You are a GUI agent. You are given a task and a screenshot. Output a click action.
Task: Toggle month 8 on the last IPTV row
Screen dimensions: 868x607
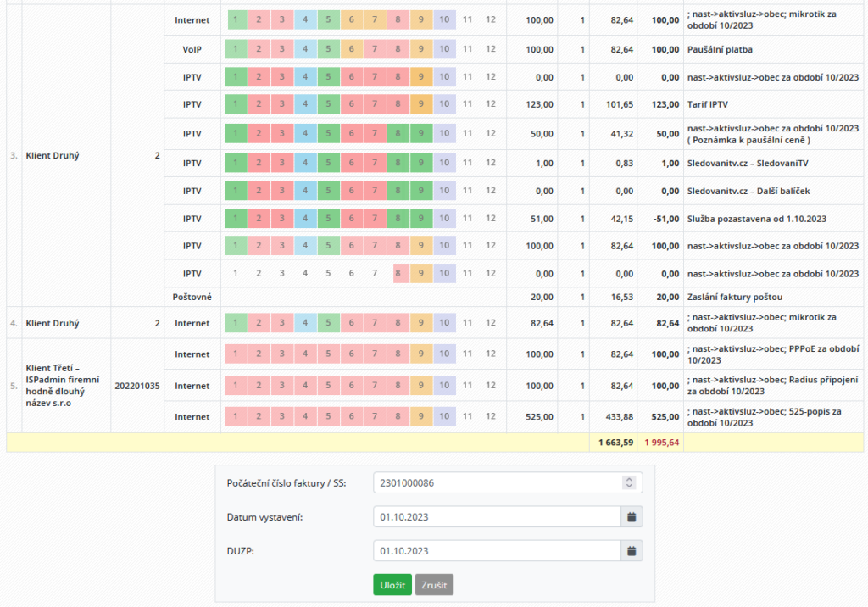coord(398,273)
